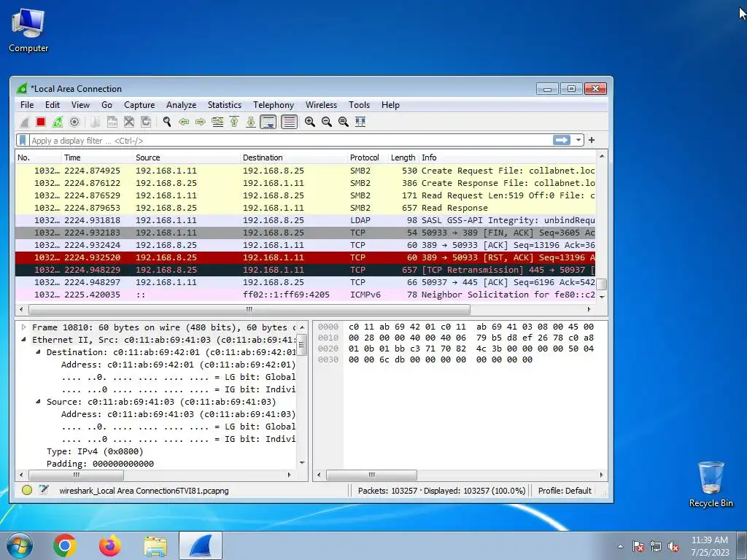The width and height of the screenshot is (747, 560).
Task: Open display filter bookmark menu
Action: (x=23, y=141)
